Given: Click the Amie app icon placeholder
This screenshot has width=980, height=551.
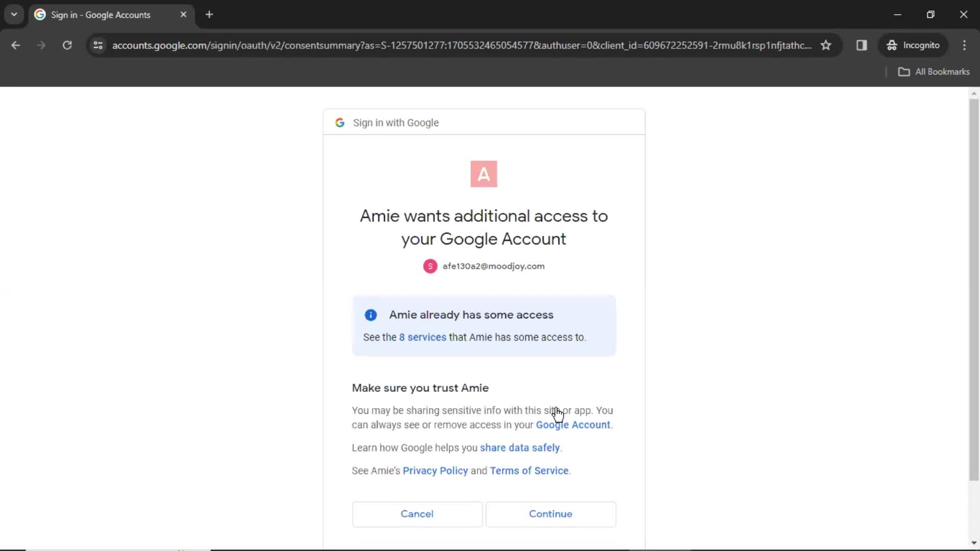Looking at the screenshot, I should [x=484, y=173].
